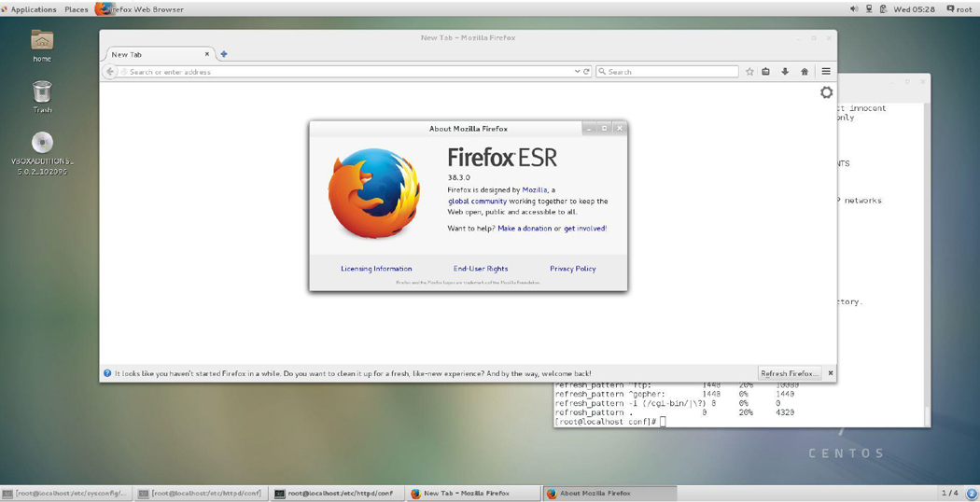Focus the Firefox Search box
The width and height of the screenshot is (980, 502).
point(667,72)
